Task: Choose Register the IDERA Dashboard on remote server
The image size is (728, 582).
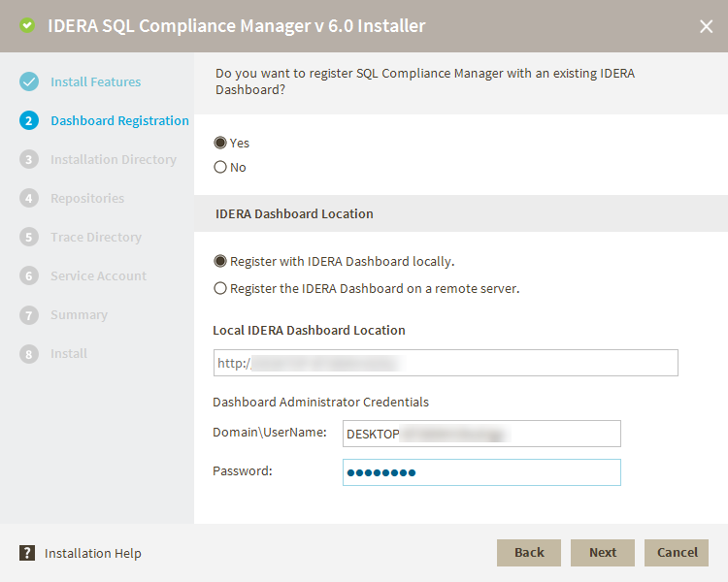Action: click(220, 288)
